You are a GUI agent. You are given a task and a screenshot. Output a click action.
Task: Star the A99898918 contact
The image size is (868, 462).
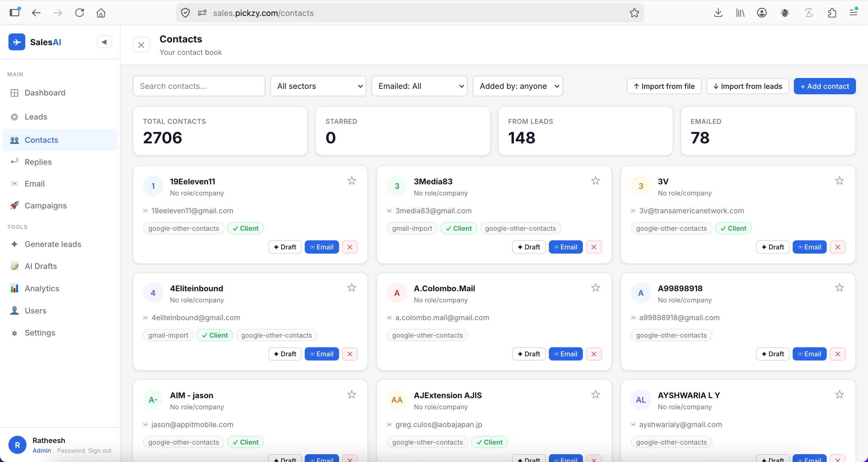pyautogui.click(x=839, y=288)
